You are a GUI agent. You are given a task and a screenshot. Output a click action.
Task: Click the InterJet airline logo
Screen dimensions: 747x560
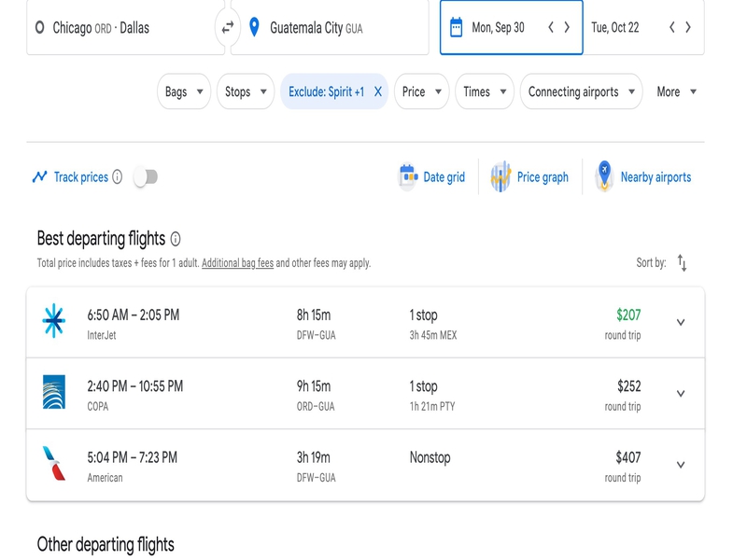[54, 320]
